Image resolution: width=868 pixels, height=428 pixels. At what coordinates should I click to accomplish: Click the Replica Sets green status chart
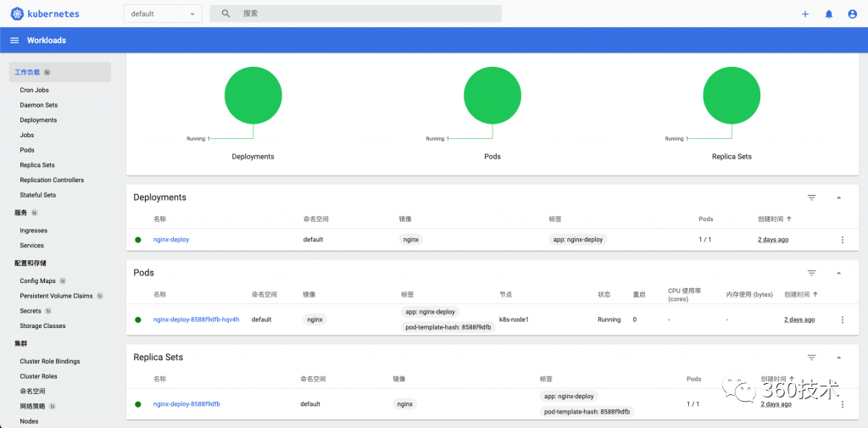coord(732,95)
